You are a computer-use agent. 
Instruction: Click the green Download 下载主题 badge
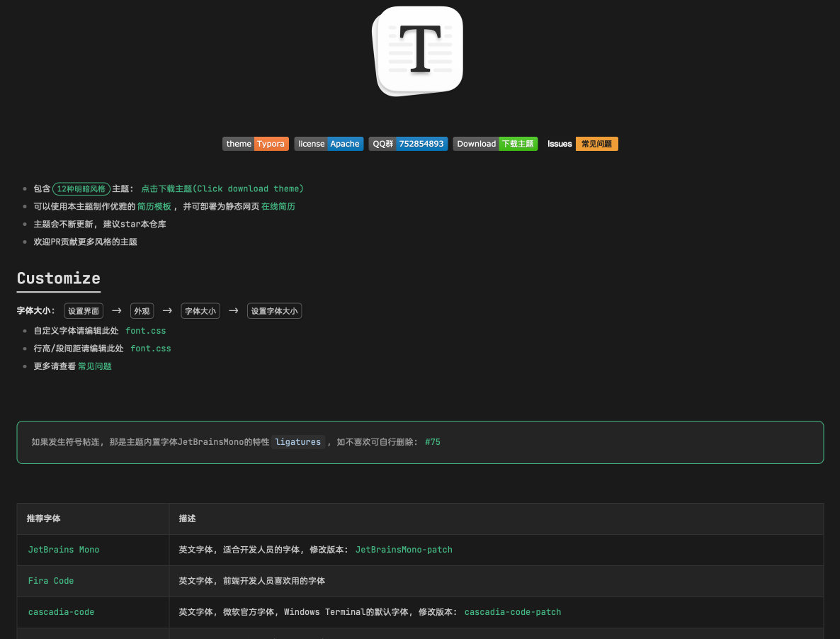point(495,144)
